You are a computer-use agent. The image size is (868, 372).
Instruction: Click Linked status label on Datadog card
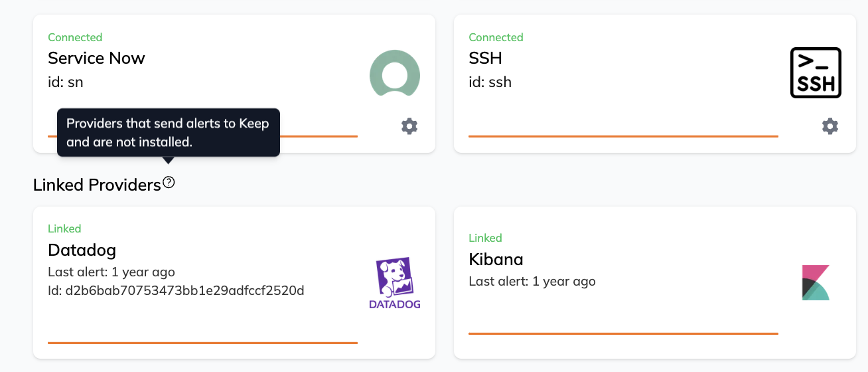pos(64,229)
